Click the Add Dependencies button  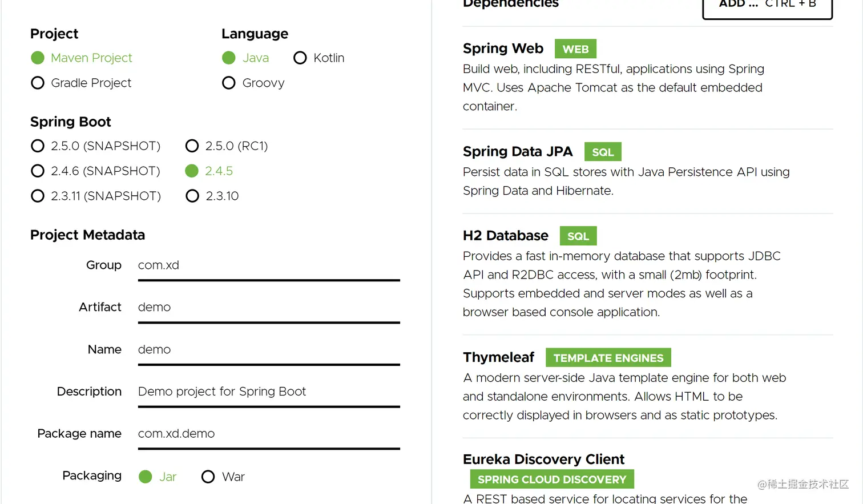coord(767,6)
